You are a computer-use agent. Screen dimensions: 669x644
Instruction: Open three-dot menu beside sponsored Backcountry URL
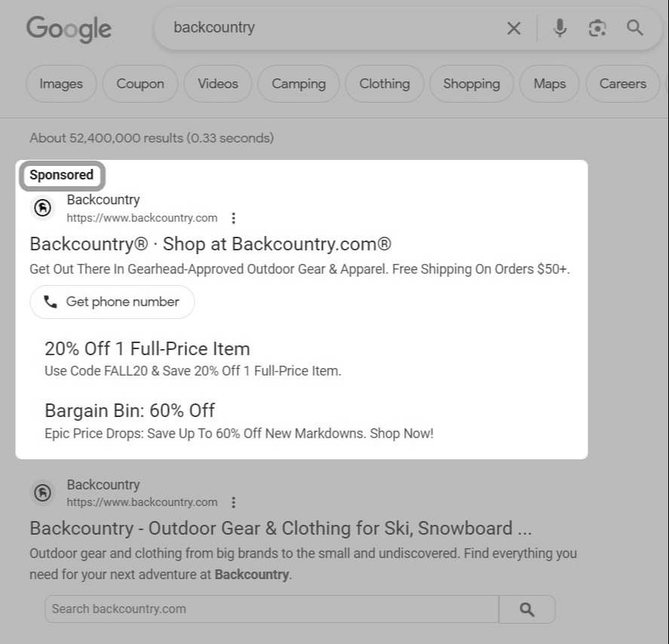(233, 219)
